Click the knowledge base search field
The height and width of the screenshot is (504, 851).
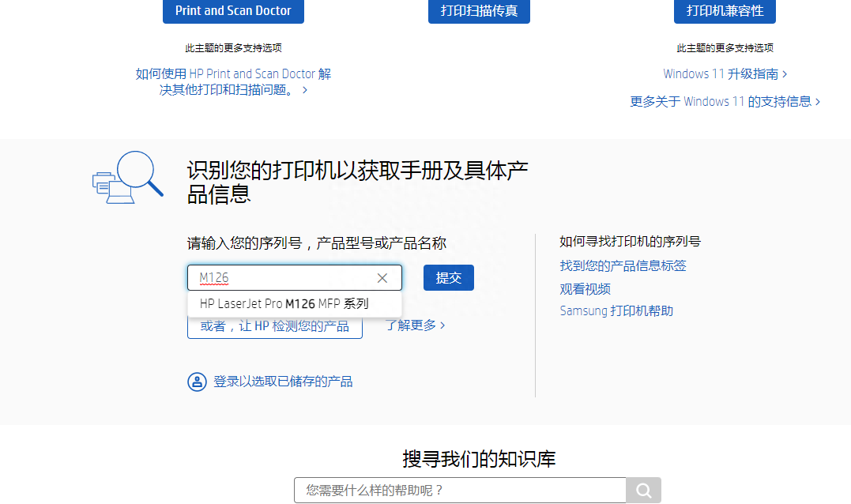point(459,491)
